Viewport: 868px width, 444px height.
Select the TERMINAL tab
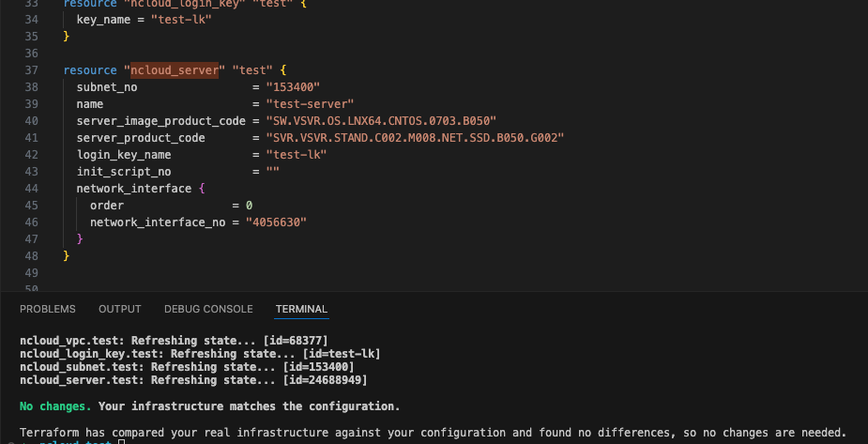coord(302,309)
